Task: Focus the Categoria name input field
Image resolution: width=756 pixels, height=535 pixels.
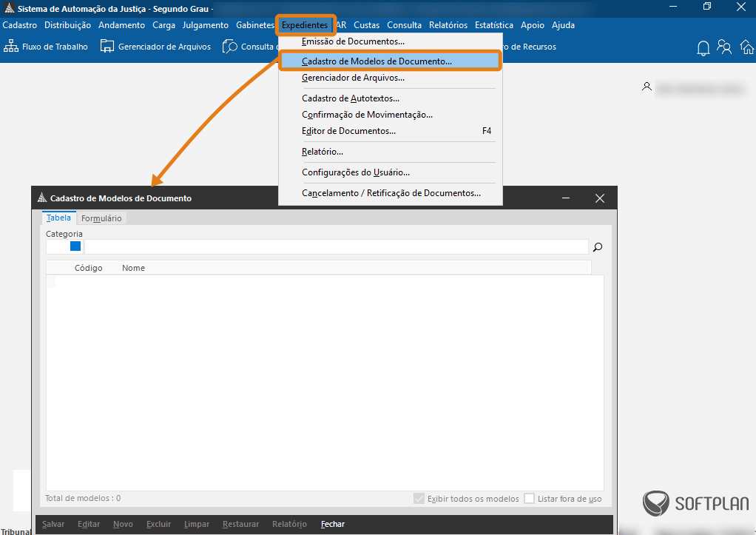Action: tap(336, 247)
